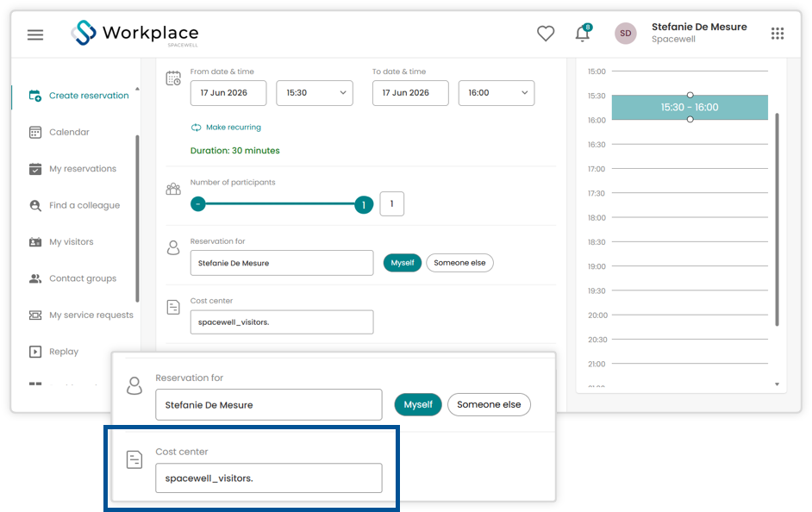Open the From date field

tap(228, 93)
